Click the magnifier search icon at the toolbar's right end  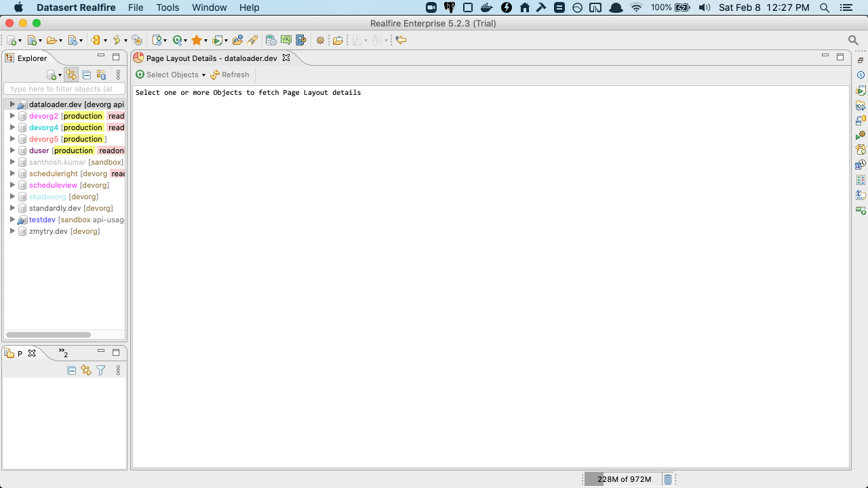coord(854,40)
